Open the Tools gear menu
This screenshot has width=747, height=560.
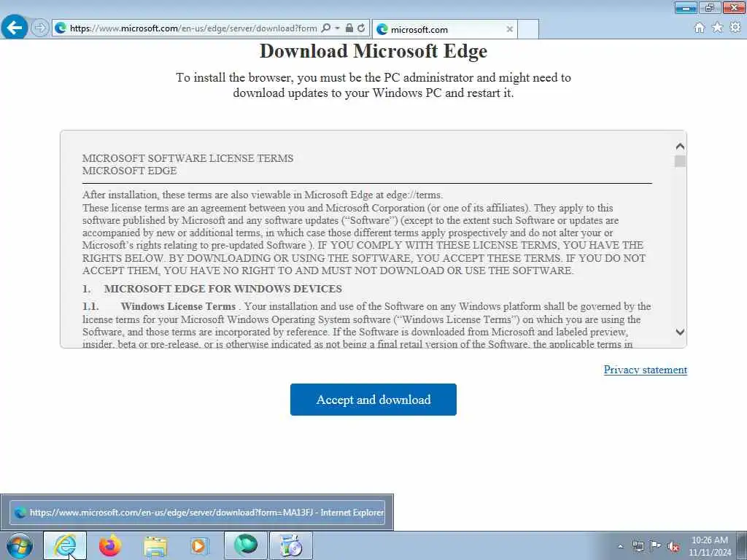tap(735, 28)
